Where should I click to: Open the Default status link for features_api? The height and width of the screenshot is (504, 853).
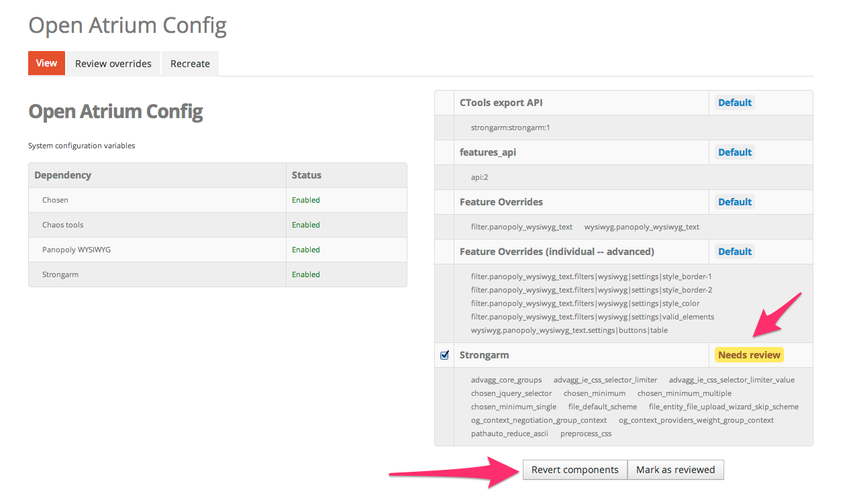click(x=735, y=152)
